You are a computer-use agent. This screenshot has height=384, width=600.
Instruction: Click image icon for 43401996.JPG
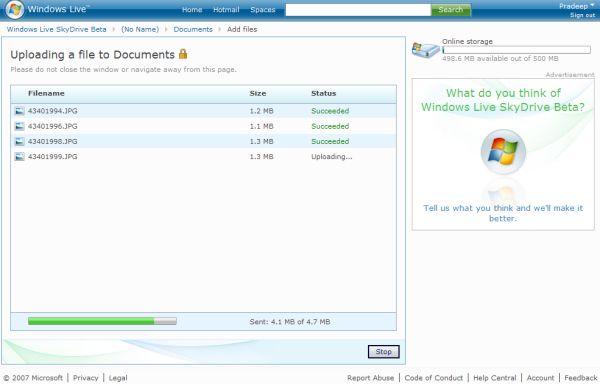point(20,126)
